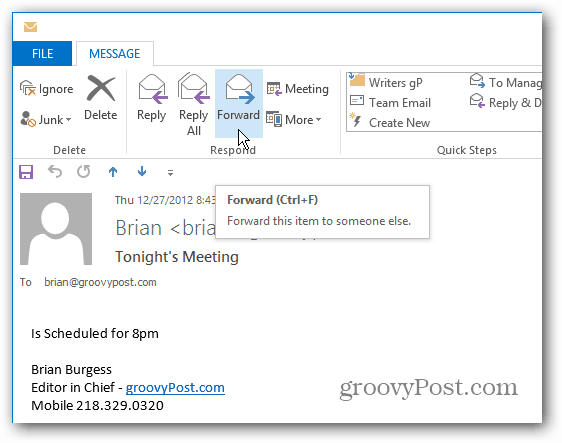This screenshot has width=562, height=443.
Task: Forward this email to someone else
Action: click(x=239, y=103)
